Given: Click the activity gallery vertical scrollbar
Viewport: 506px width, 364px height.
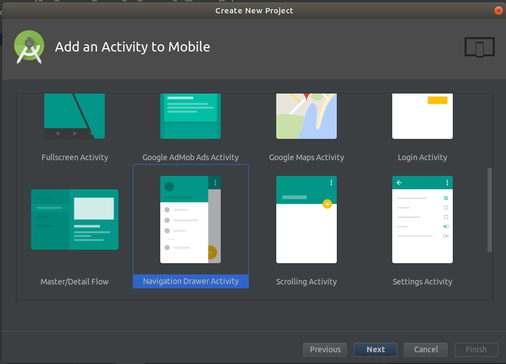Looking at the screenshot, I should click(x=489, y=210).
